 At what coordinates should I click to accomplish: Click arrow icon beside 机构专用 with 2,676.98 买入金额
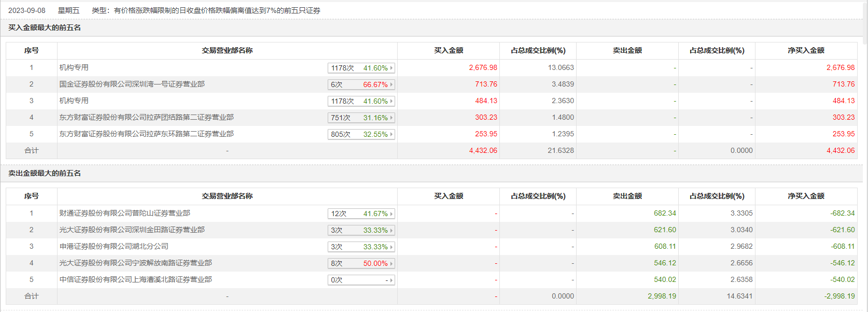391,68
